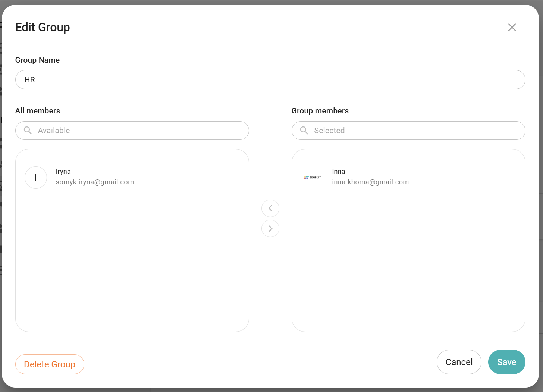Click the Group members heading

[320, 111]
